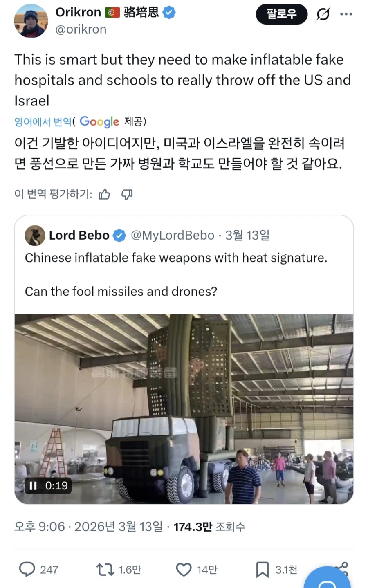
Task: Click the 팔로우 follow button
Action: click(282, 13)
